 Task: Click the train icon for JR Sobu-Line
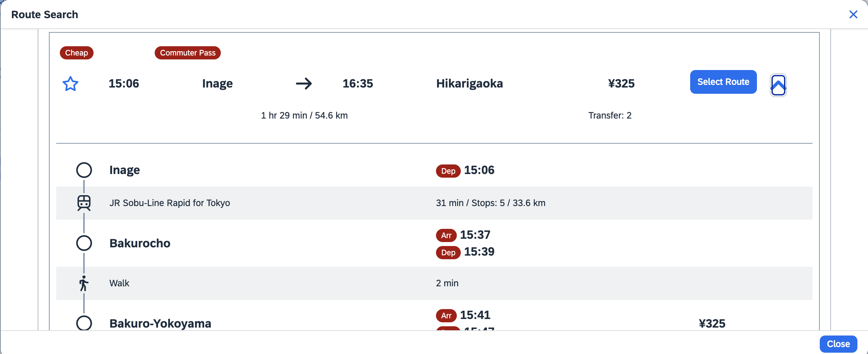pyautogui.click(x=84, y=203)
